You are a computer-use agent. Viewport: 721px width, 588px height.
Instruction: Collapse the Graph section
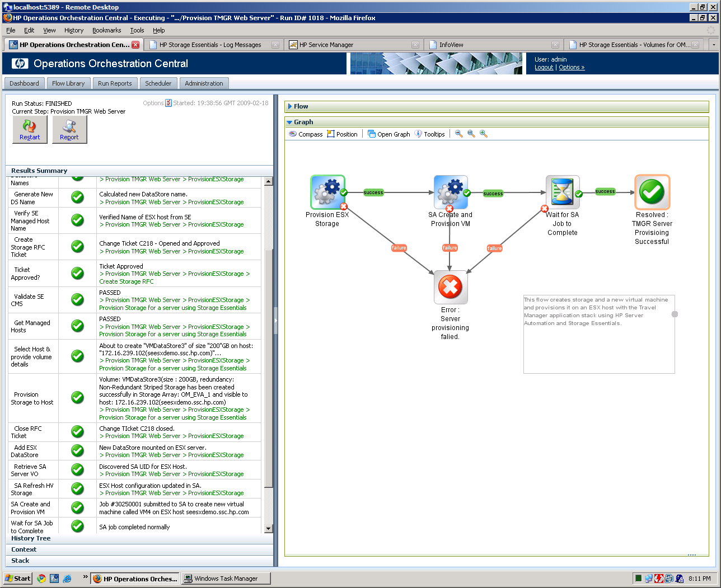[289, 122]
